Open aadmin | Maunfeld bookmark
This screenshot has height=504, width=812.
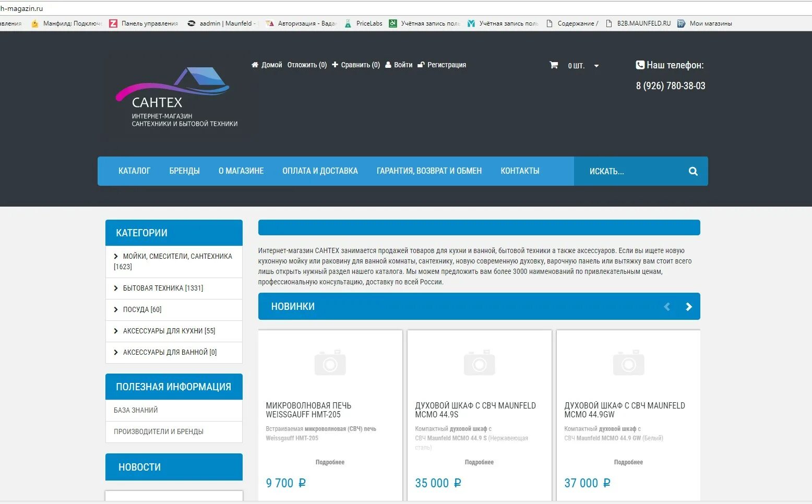pos(222,23)
